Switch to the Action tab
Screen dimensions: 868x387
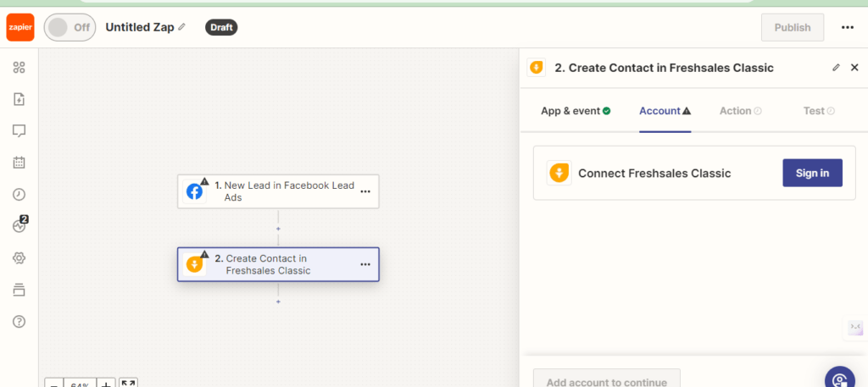tap(741, 111)
